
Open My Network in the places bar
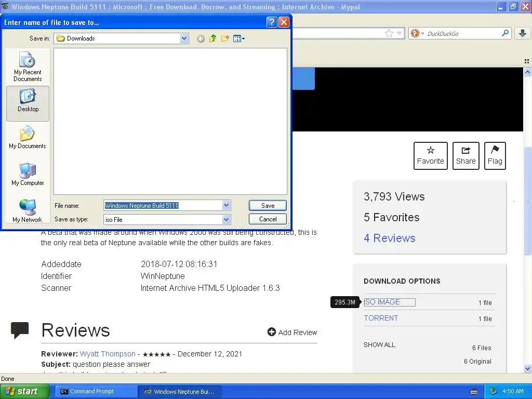(x=28, y=210)
